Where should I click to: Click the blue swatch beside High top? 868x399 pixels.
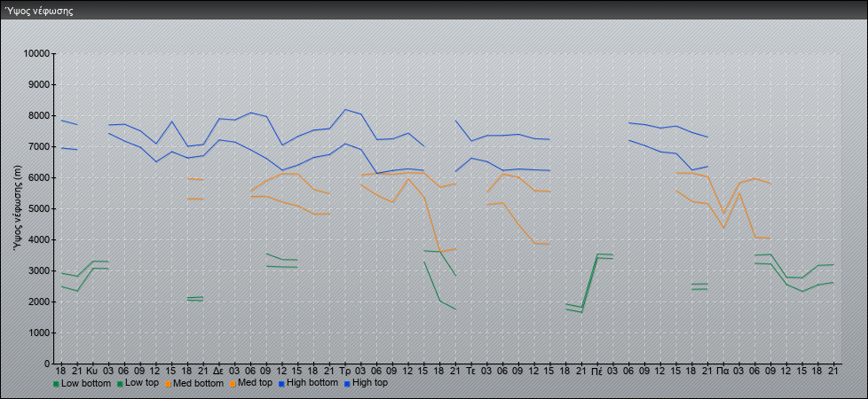coord(346,383)
